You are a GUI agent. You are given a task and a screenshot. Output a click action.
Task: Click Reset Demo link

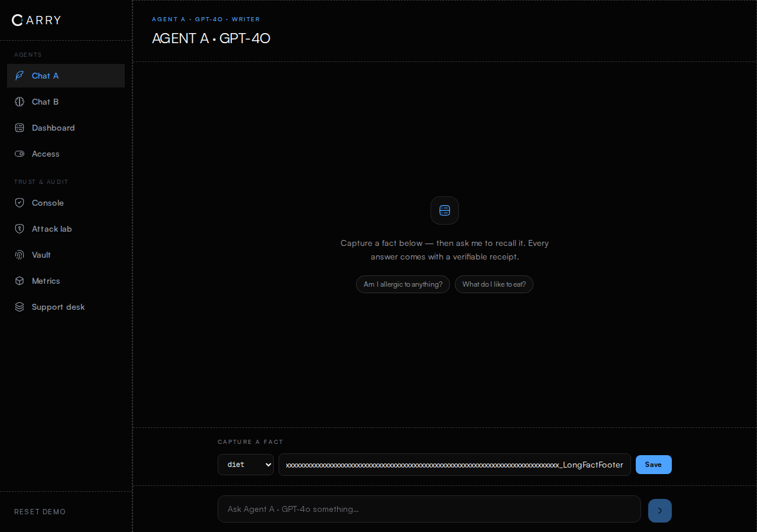pyautogui.click(x=40, y=512)
